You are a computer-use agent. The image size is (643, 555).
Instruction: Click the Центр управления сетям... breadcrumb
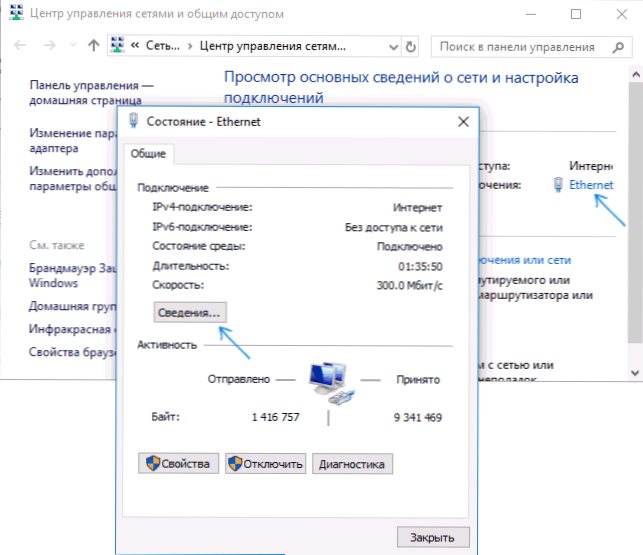click(x=273, y=46)
